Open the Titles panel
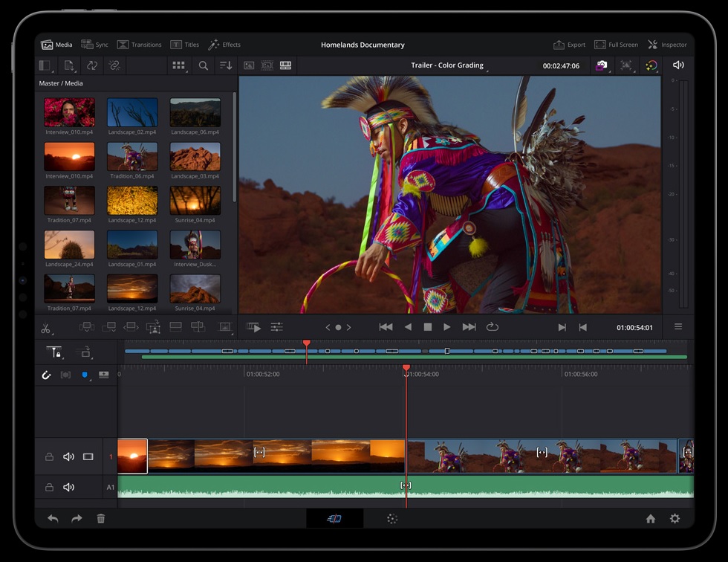This screenshot has width=728, height=562. point(184,45)
